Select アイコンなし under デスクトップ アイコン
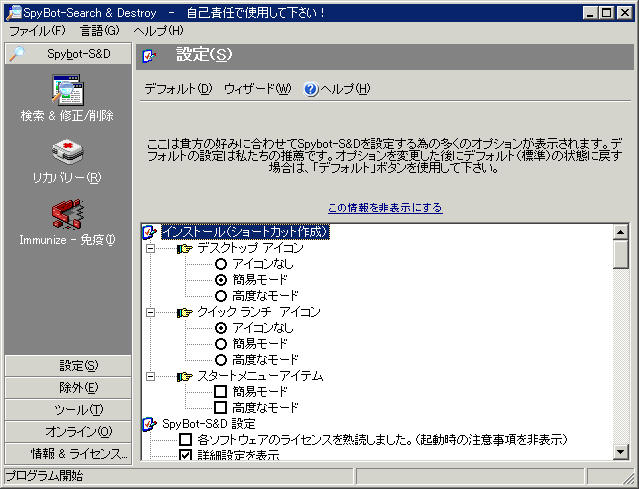This screenshot has height=489, width=639. coord(220,264)
